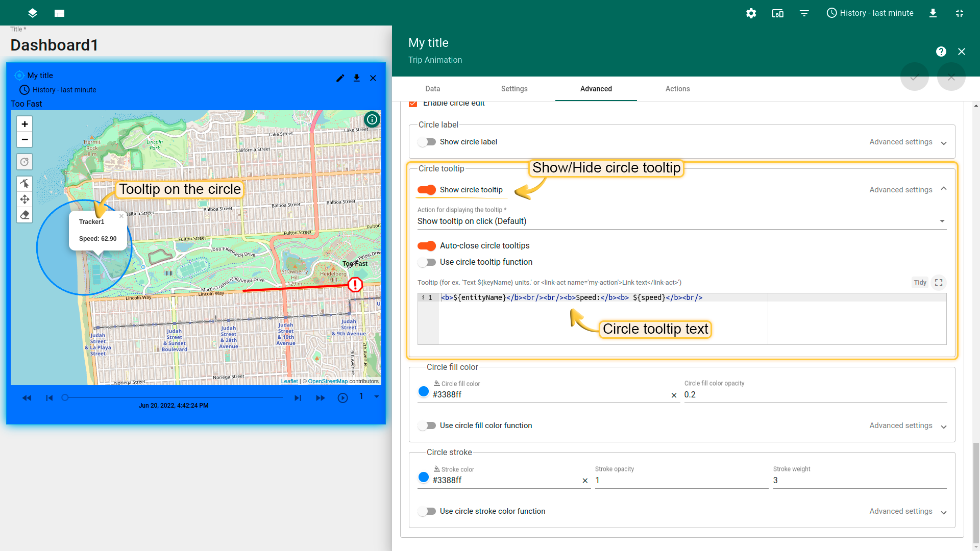The height and width of the screenshot is (551, 980).
Task: Enable Use circle tooltip function
Action: coord(427,262)
